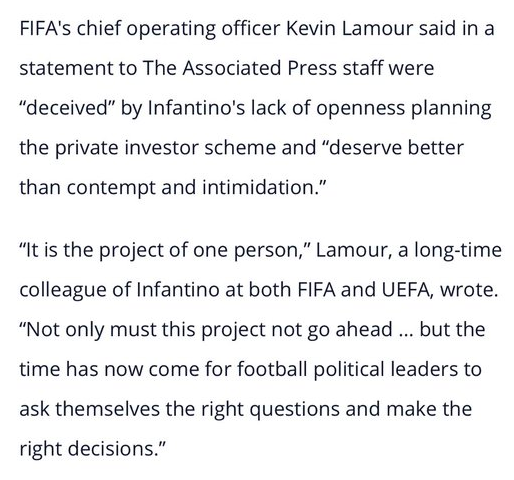The width and height of the screenshot is (514, 480).
Task: Click the word "ahead" before the ellipsis
Action: pyautogui.click(x=364, y=329)
